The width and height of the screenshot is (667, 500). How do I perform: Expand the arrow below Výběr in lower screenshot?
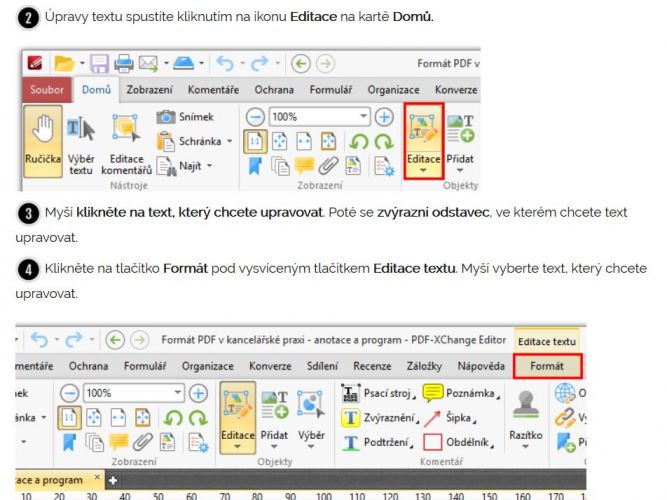[x=311, y=447]
